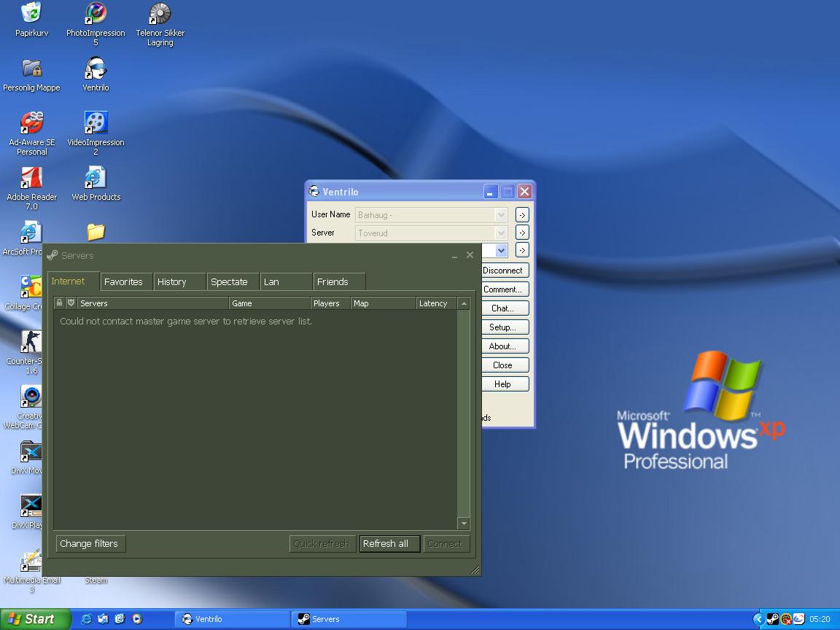This screenshot has width=840, height=630.
Task: Expand hidden system tray icons arrow
Action: point(758,619)
